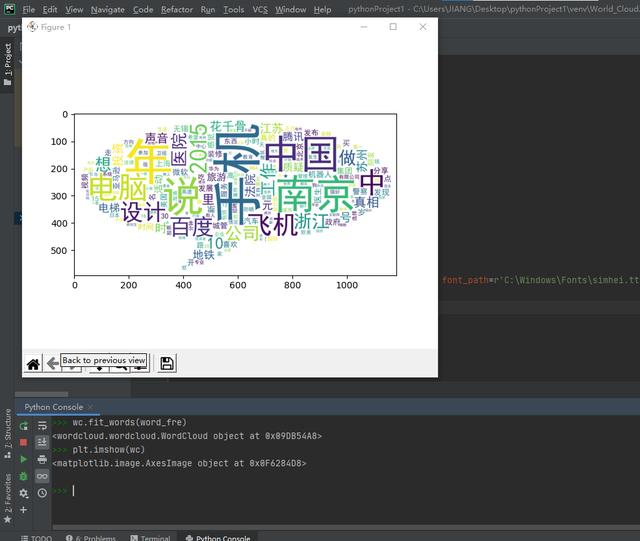This screenshot has height=541, width=640.
Task: Click the PyCharm logo icon
Action: coord(9,9)
